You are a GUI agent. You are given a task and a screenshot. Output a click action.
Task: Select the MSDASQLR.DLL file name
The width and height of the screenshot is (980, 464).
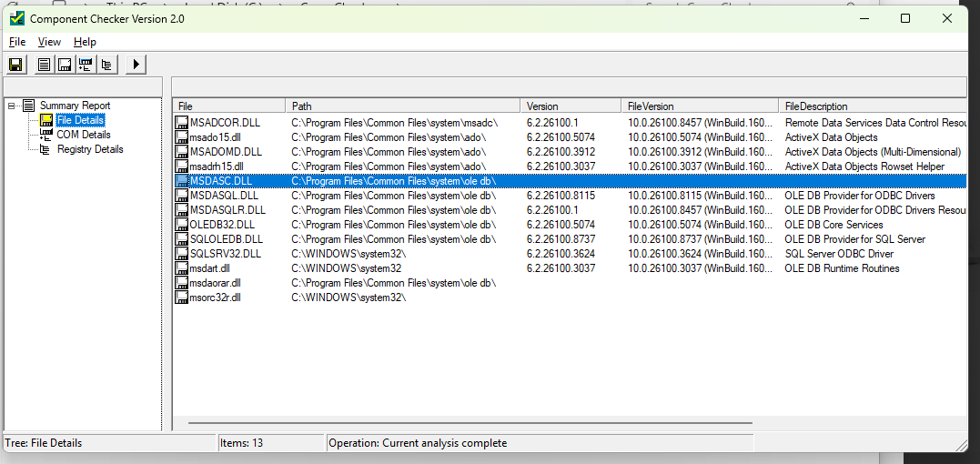pos(227,210)
